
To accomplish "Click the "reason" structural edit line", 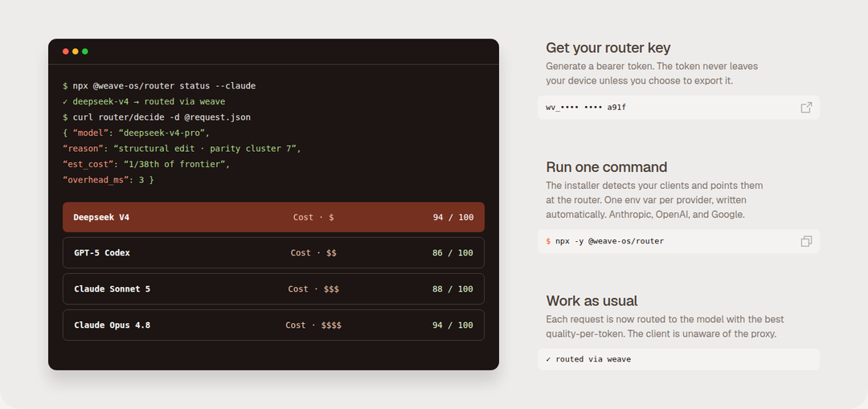I will point(182,149).
